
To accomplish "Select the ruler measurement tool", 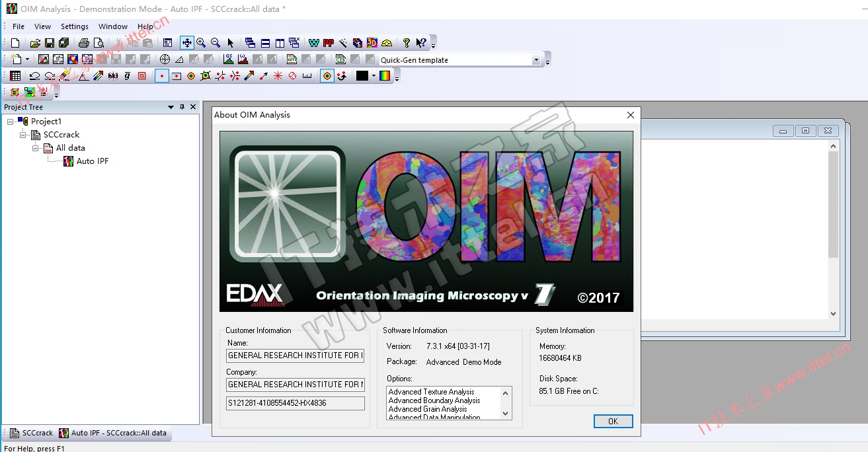I will click(307, 76).
